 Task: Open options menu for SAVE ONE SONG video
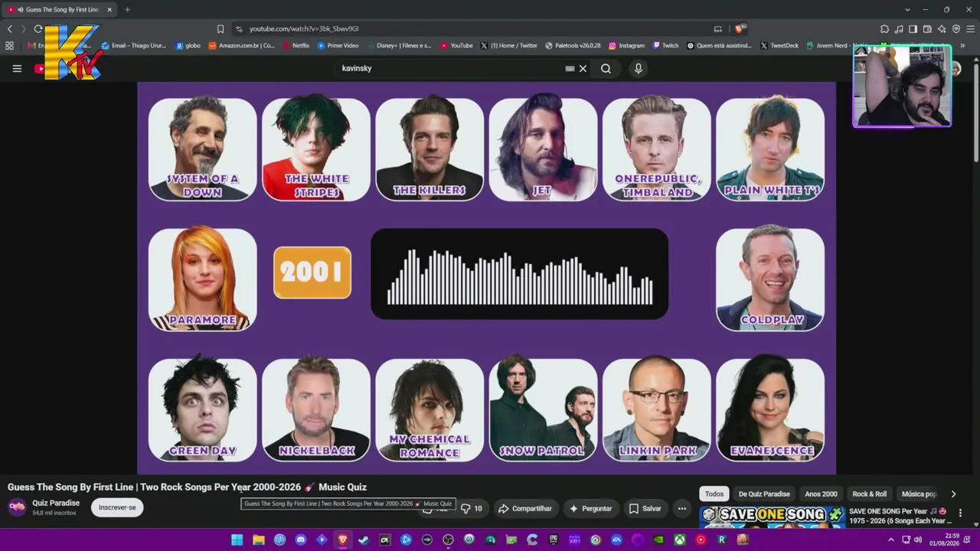pos(960,514)
